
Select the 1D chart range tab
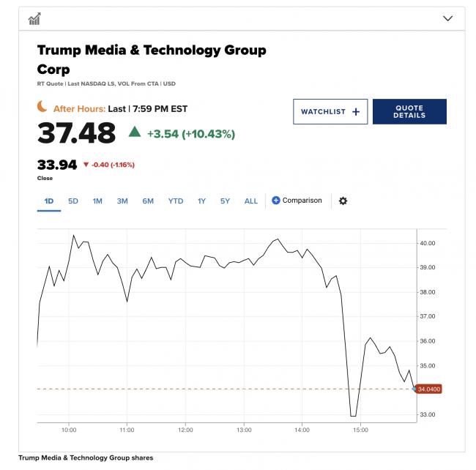pyautogui.click(x=49, y=201)
